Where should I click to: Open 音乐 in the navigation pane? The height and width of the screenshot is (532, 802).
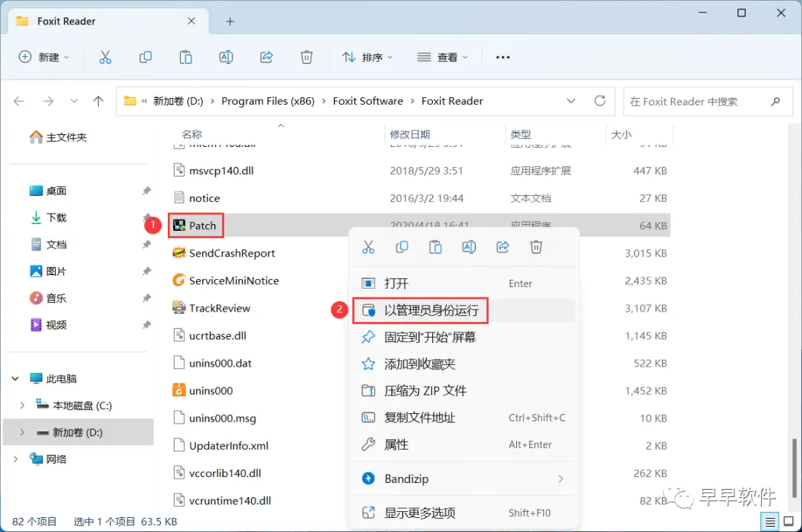click(x=48, y=298)
